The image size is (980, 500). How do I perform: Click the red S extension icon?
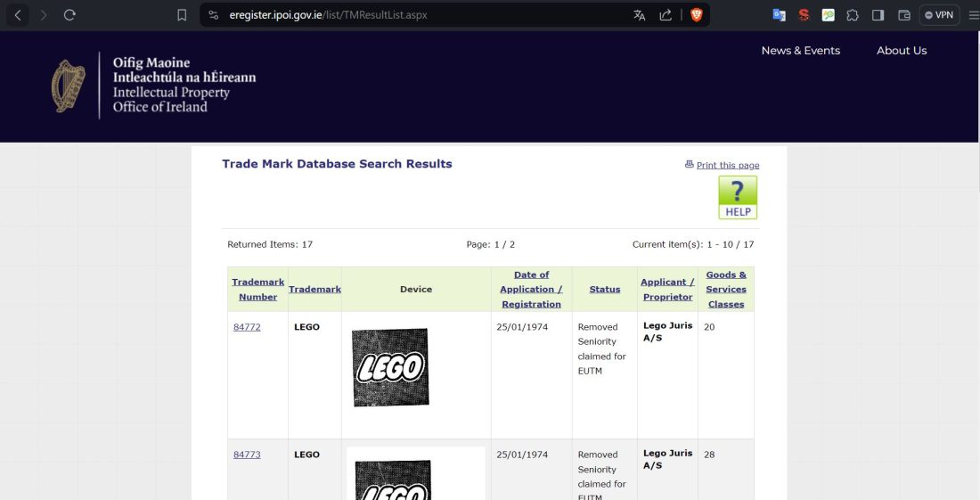[804, 15]
